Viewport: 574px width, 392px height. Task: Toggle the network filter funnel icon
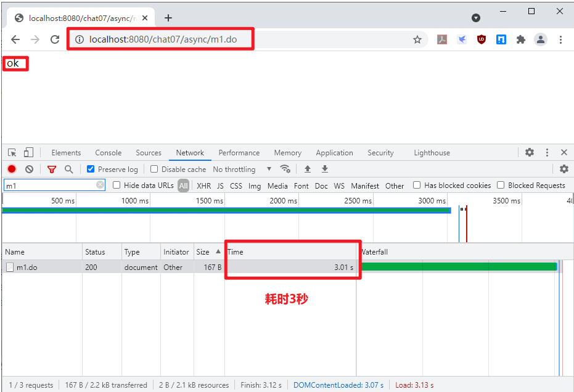[52, 169]
